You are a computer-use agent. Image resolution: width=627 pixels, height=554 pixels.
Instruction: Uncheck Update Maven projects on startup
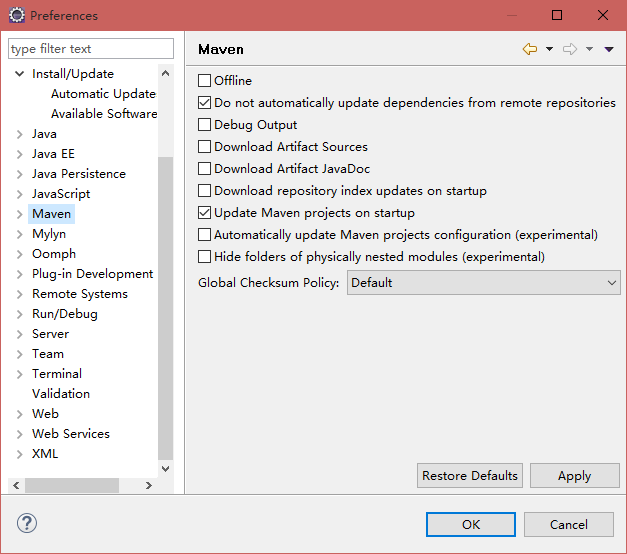coord(204,212)
